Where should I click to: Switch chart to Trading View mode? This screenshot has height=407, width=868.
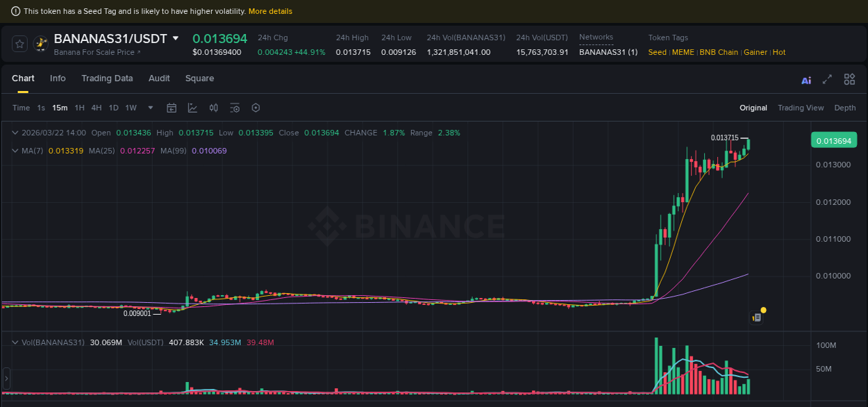pos(801,108)
